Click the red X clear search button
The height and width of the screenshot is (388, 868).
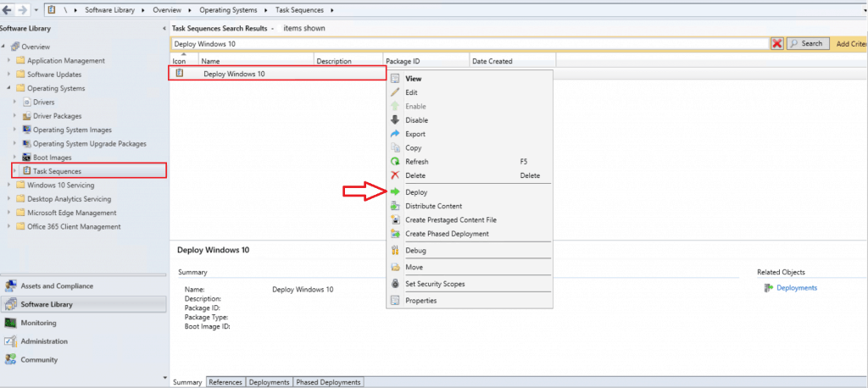click(777, 44)
